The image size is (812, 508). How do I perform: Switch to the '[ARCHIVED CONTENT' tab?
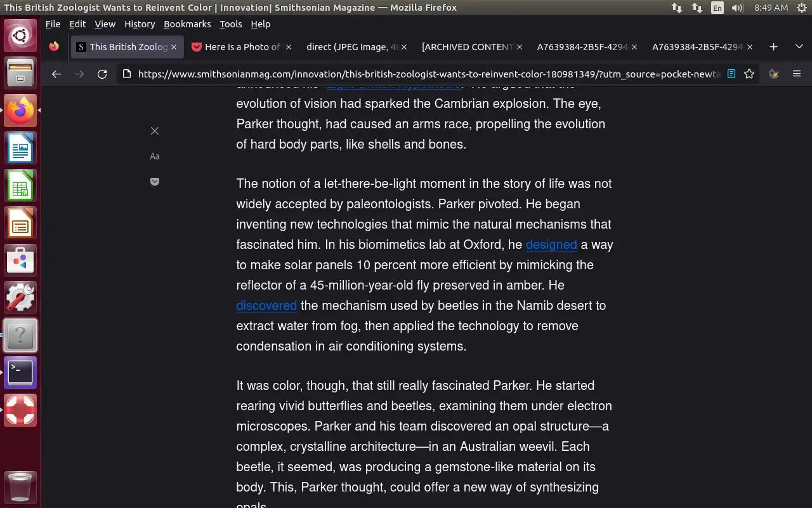[x=471, y=47]
